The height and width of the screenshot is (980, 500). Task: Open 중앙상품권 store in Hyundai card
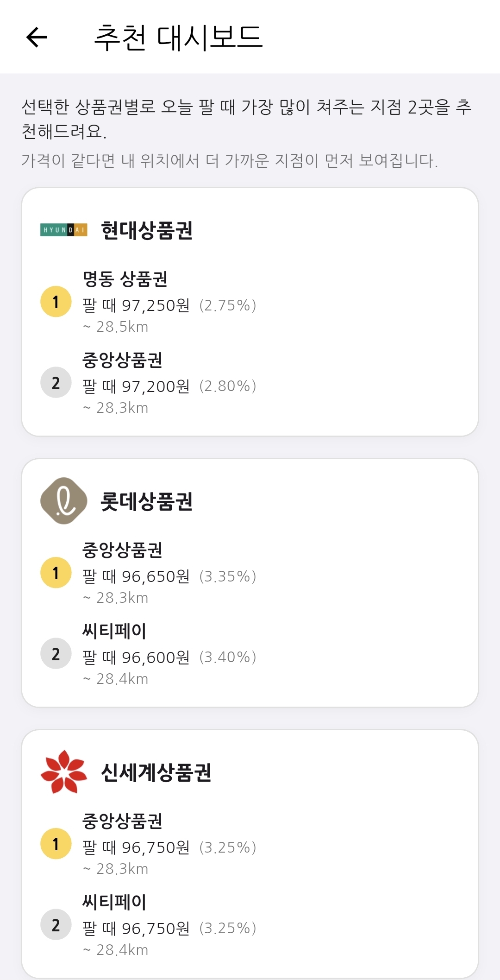coord(122,360)
